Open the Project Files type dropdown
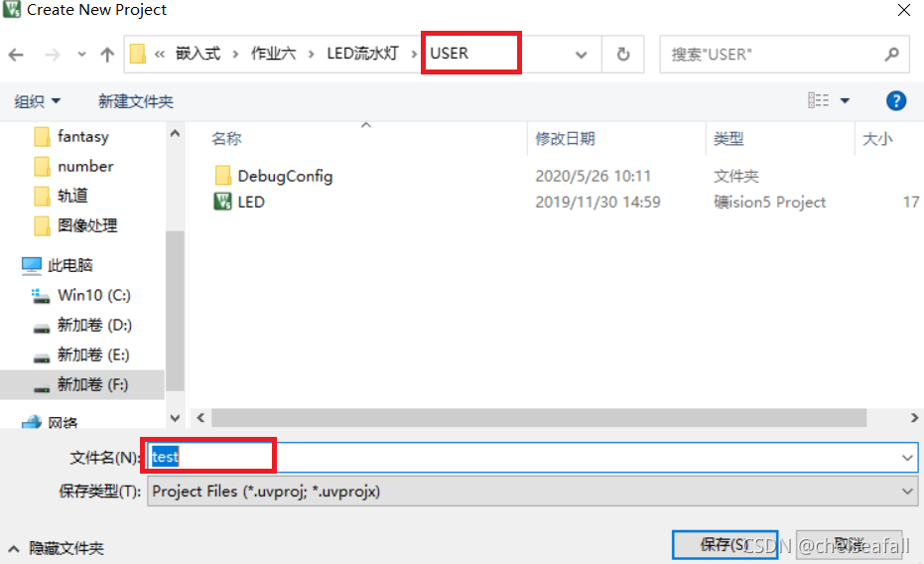 (907, 491)
